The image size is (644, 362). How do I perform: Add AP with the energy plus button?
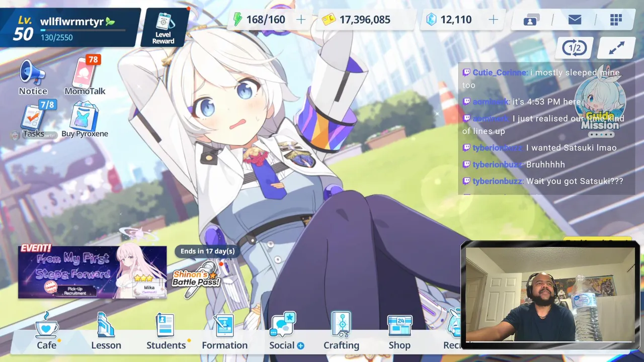tap(301, 20)
